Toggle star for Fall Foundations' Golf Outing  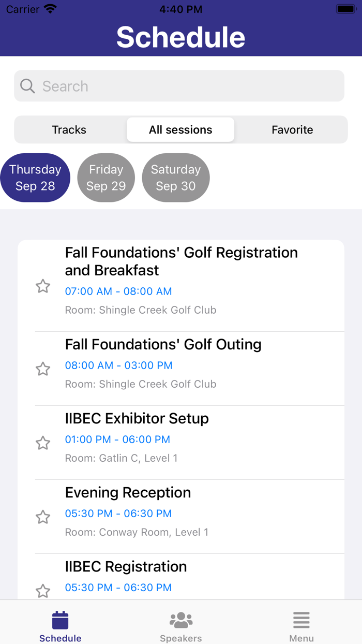point(43,369)
